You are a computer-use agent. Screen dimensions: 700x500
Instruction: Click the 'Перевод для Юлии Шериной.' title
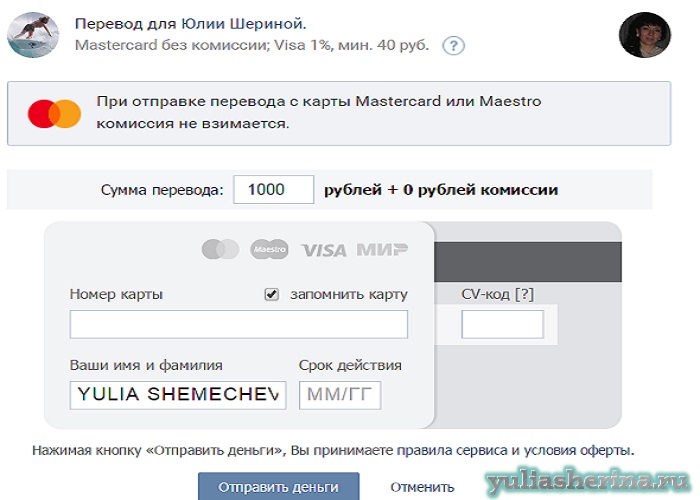[191, 24]
